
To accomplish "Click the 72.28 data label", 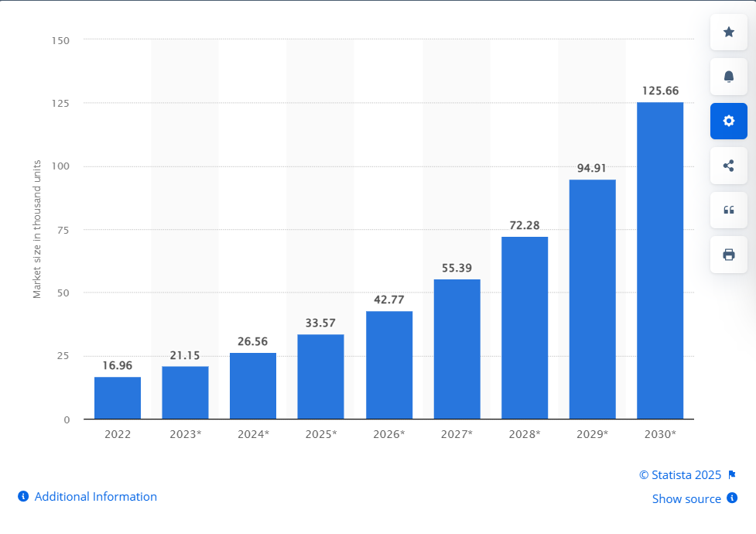I will 525,225.
